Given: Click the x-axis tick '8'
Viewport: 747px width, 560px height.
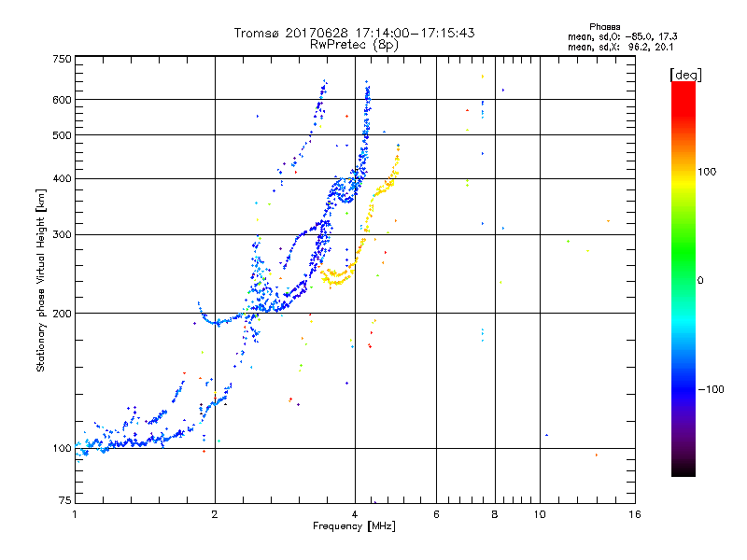Looking at the screenshot, I should pos(495,514).
